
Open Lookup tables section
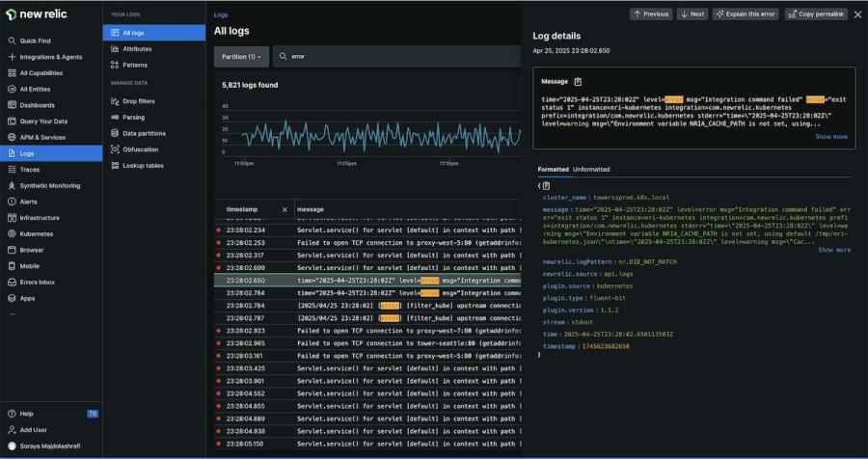(x=143, y=166)
